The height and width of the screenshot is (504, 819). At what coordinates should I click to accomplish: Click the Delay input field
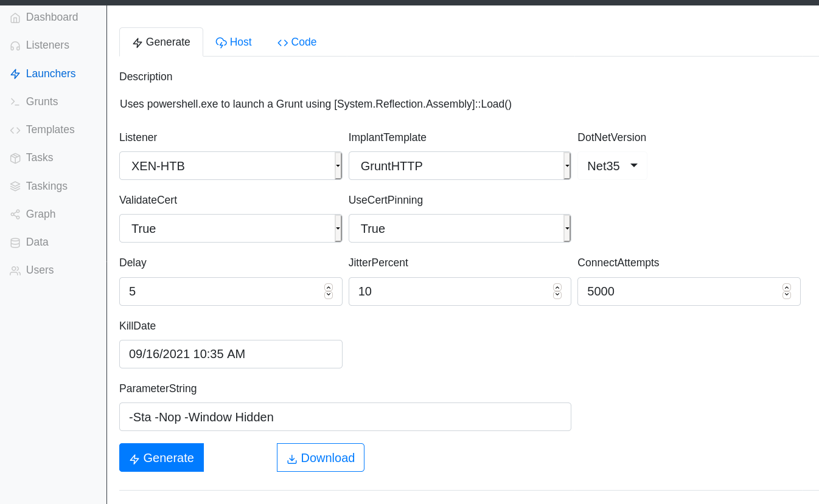(x=231, y=292)
